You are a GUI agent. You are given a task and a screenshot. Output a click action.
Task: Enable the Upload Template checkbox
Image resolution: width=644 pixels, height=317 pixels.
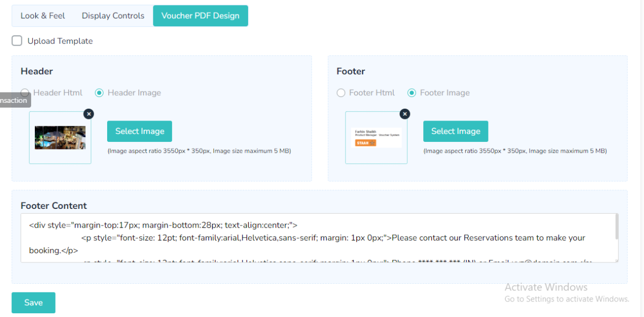[x=17, y=41]
